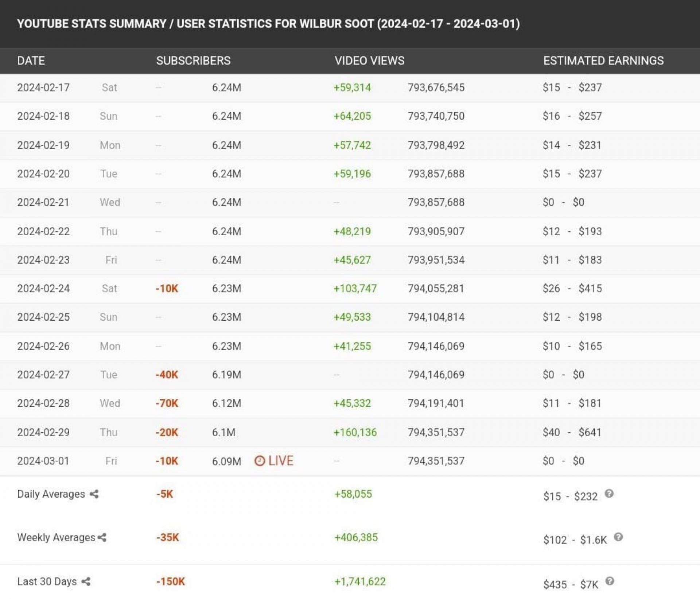Viewport: 700px width, 599px height.
Task: Click the $15 - $232 daily earnings
Action: tap(571, 496)
